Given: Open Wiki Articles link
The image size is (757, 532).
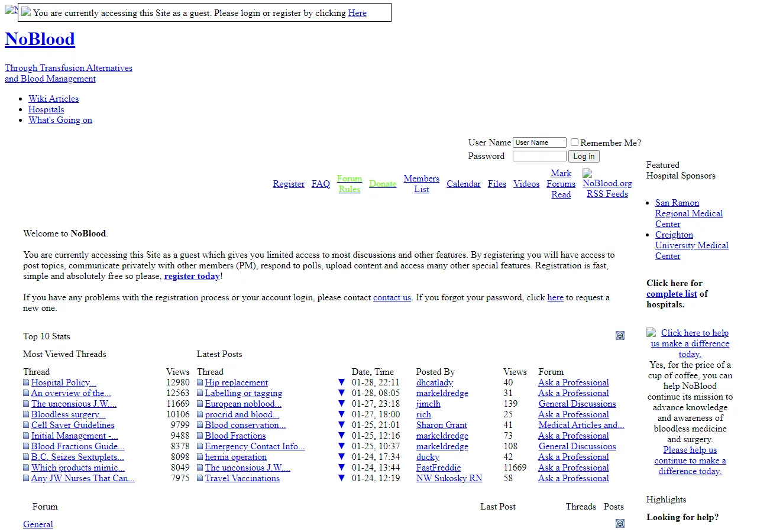Looking at the screenshot, I should point(53,99).
